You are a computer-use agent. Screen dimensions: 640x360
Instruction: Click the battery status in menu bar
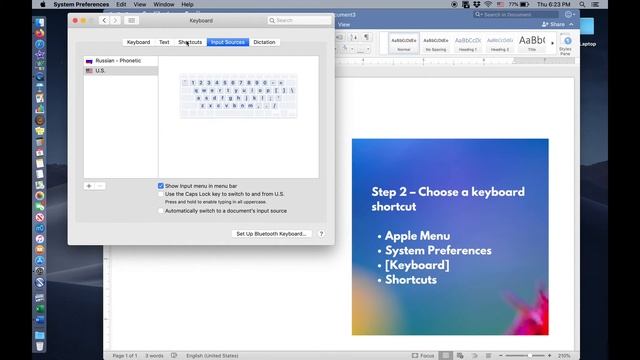pyautogui.click(x=519, y=4)
